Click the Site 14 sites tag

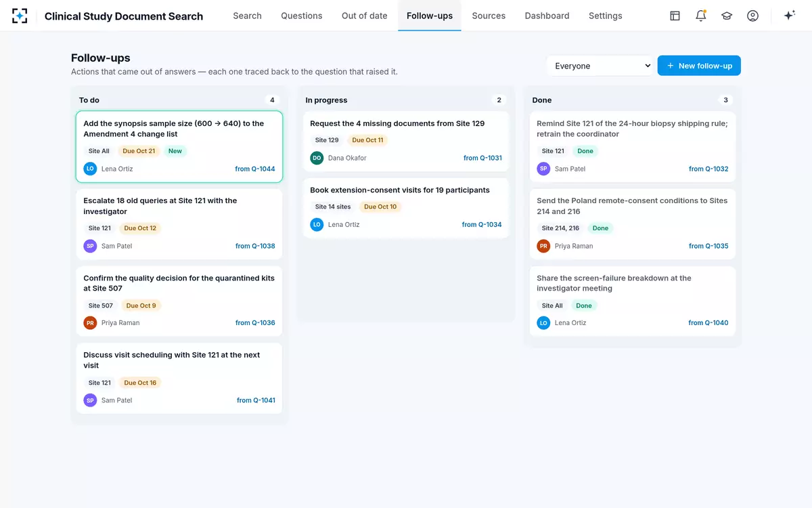[333, 207]
